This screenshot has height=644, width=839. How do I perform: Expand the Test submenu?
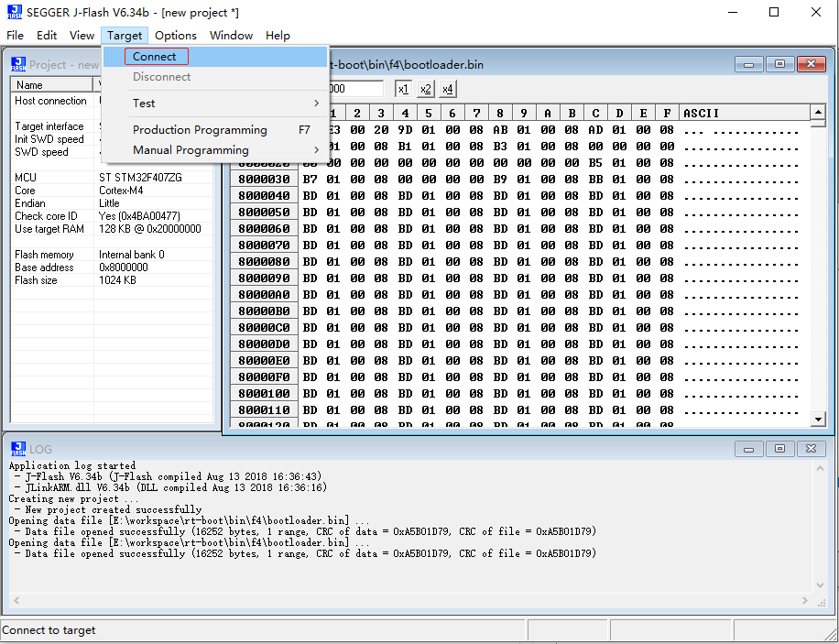147,104
